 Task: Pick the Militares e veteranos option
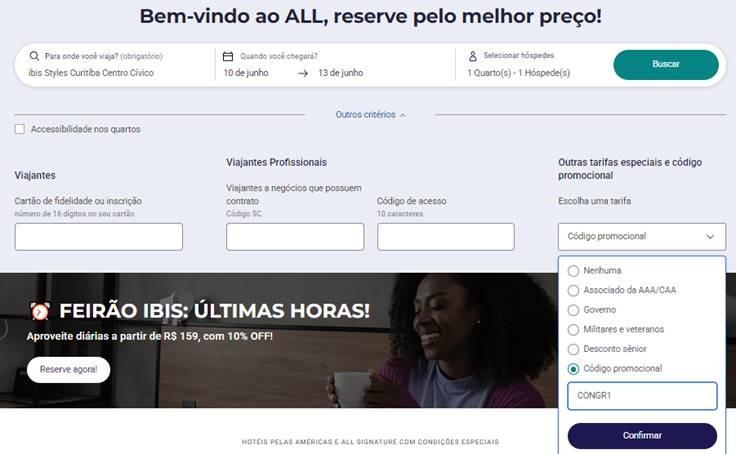coord(573,330)
